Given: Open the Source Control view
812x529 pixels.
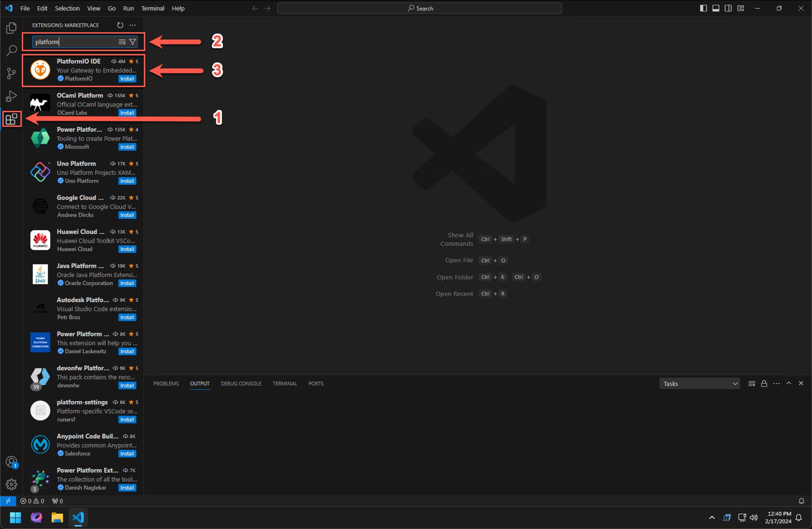Looking at the screenshot, I should (11, 73).
